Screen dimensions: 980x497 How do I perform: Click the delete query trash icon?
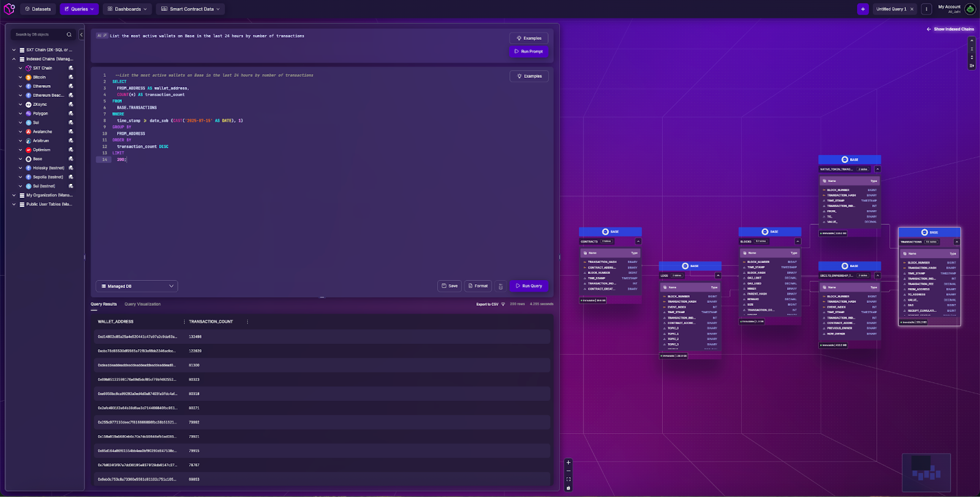pos(500,286)
